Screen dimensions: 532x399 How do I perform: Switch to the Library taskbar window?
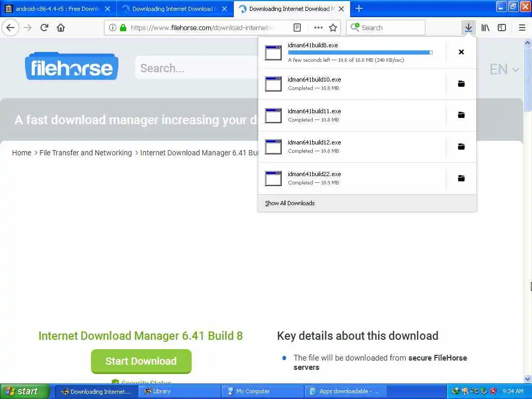(x=179, y=392)
